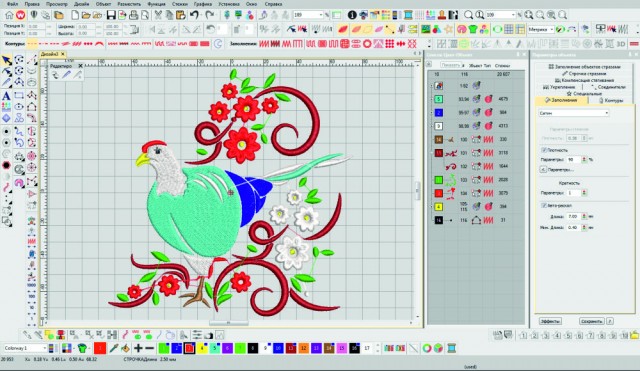
Task: Select the arrow Select Object tool
Action: 7,60
